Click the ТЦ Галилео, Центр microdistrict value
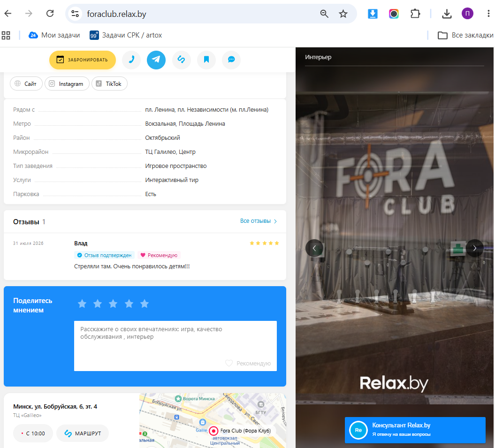The image size is (495, 448). 170,152
